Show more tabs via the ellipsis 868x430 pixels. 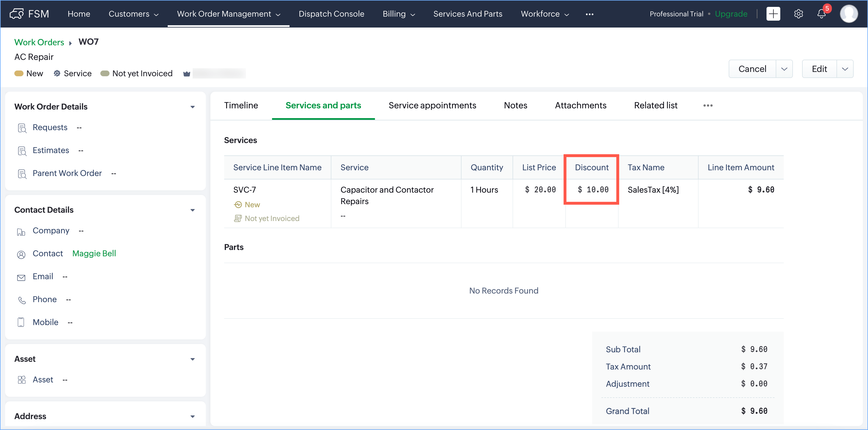[x=707, y=105]
